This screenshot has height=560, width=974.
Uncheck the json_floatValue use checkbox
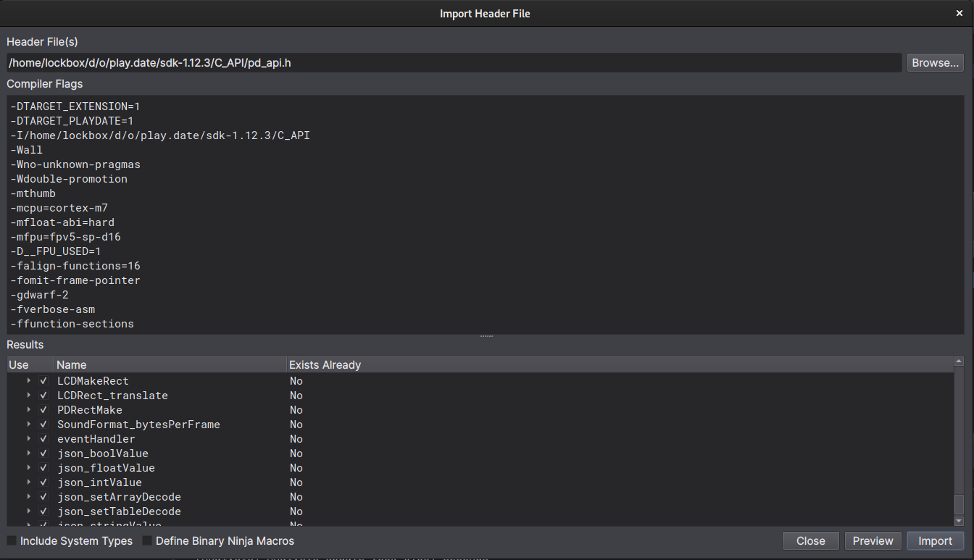(43, 468)
